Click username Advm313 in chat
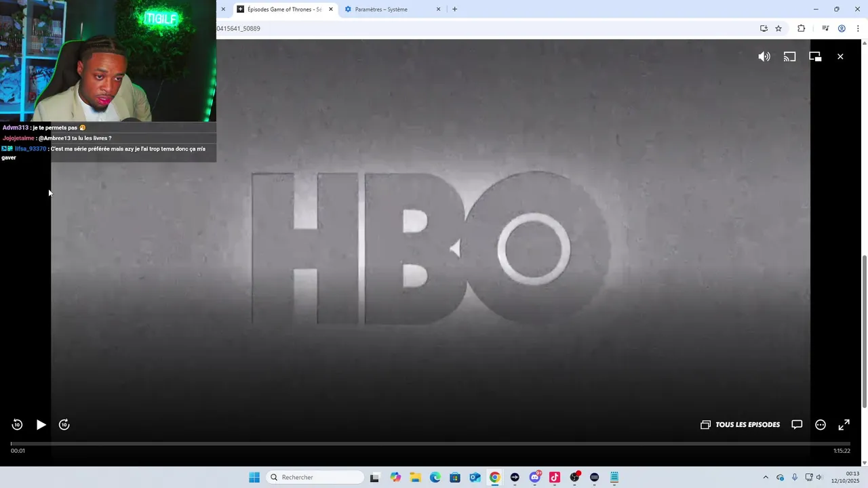Viewport: 868px width, 488px height. tap(16, 127)
